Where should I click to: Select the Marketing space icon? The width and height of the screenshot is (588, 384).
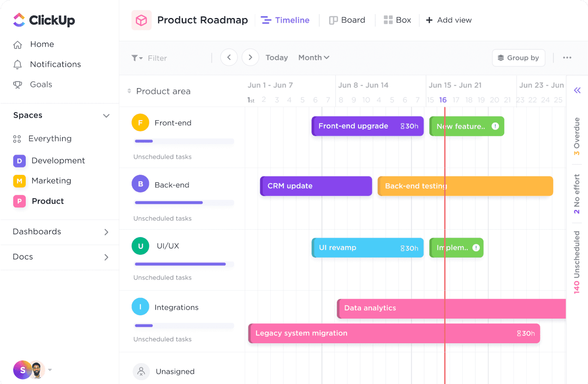pyautogui.click(x=19, y=181)
